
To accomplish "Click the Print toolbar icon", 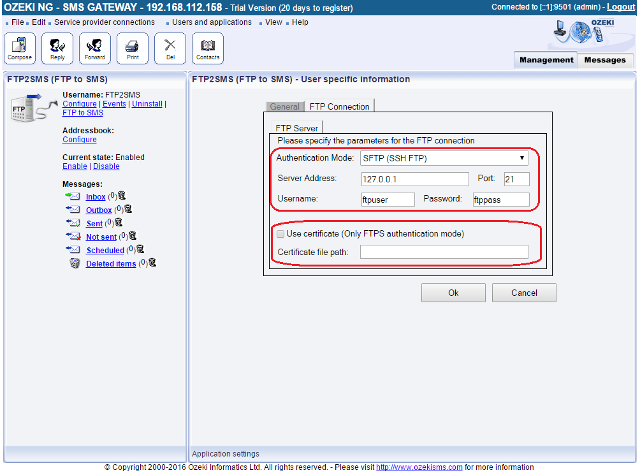I will (x=132, y=49).
